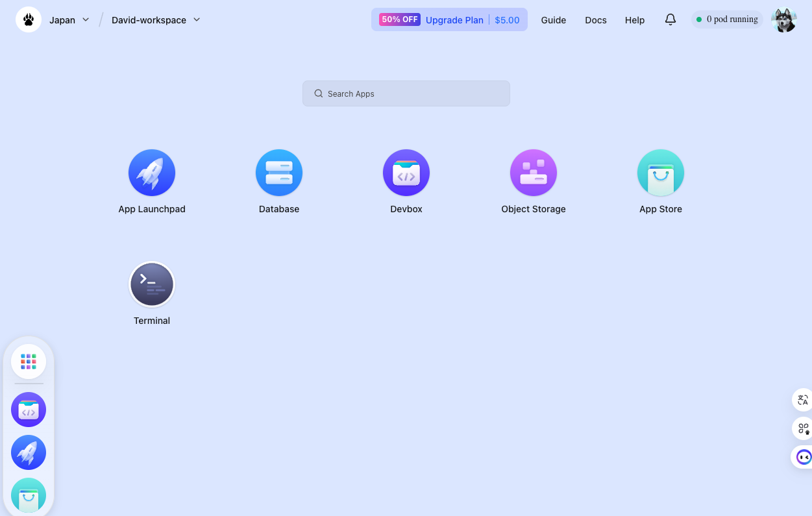Open the App Store shopping bag in the grid
Screen dimensions: 812x516
pyautogui.click(x=661, y=173)
